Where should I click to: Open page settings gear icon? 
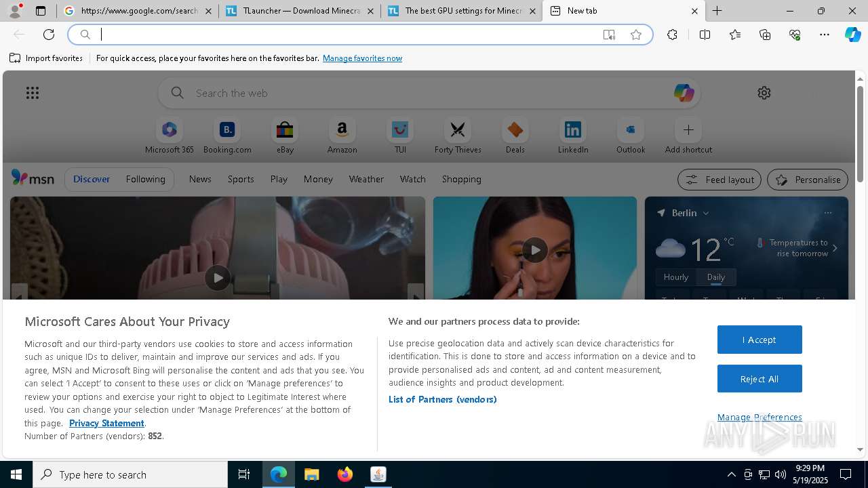click(764, 93)
